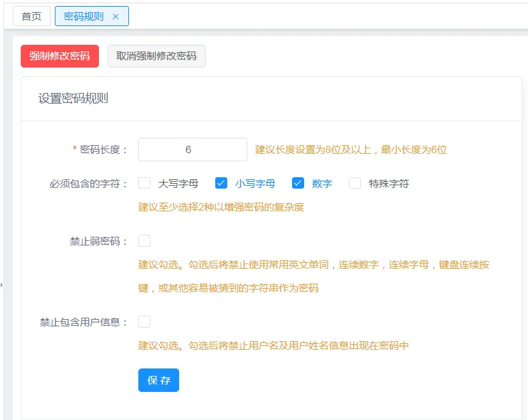Click the 特殊字符 label text
This screenshot has width=528, height=420.
tap(389, 184)
